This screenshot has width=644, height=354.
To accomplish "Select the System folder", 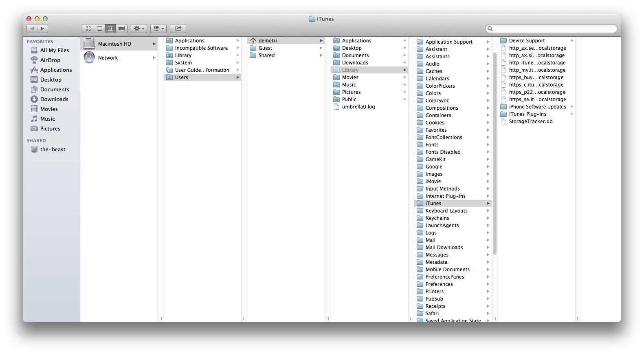I will click(x=202, y=62).
